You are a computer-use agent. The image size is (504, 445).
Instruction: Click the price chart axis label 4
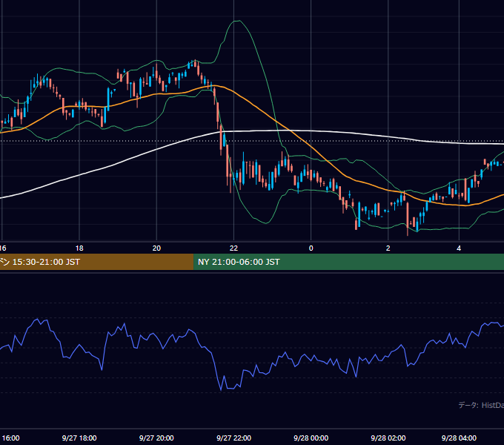pyautogui.click(x=459, y=248)
